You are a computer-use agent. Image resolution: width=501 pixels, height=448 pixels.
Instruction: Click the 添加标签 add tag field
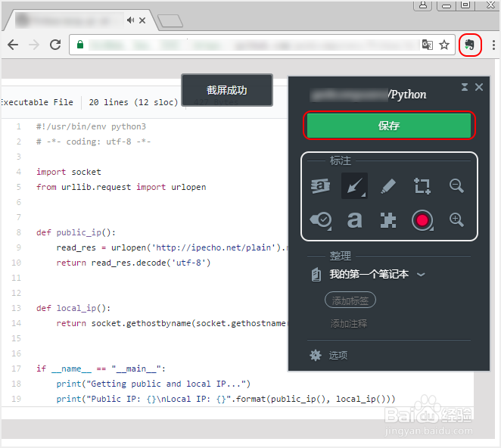click(x=350, y=300)
